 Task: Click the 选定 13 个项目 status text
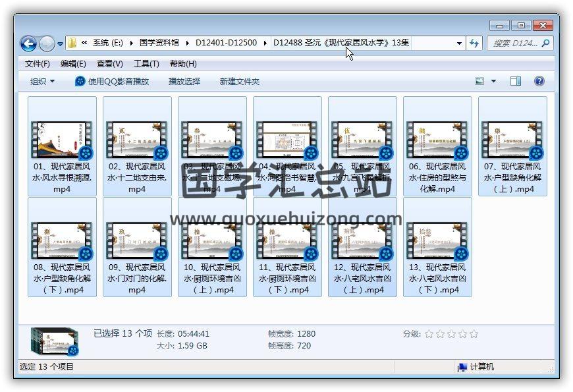coord(46,367)
